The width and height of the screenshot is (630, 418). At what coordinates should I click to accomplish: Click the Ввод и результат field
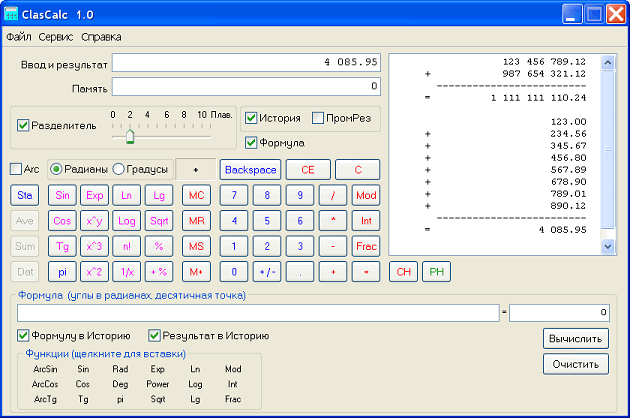tap(246, 62)
